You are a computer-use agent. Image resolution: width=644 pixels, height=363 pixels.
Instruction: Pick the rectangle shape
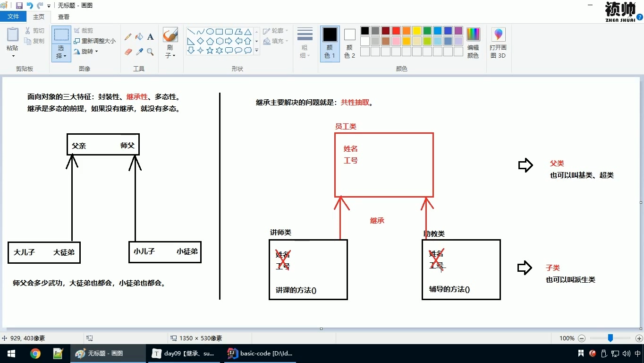click(220, 32)
